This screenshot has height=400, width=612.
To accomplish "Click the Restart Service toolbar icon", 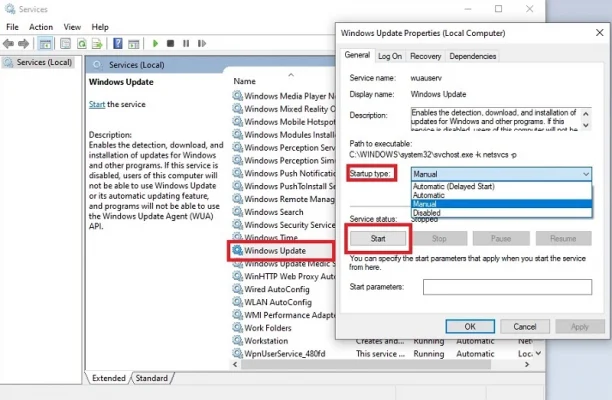I will pyautogui.click(x=201, y=44).
